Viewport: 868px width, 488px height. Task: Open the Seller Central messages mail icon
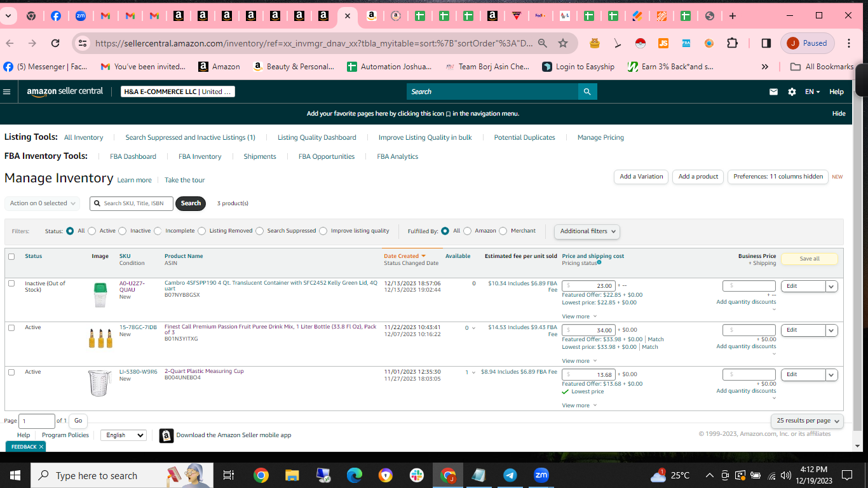(x=773, y=91)
